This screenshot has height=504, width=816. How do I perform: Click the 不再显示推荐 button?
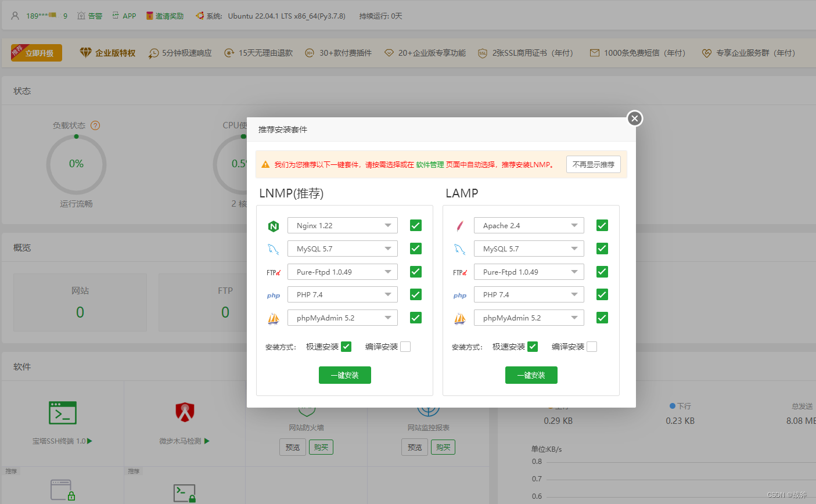(594, 164)
